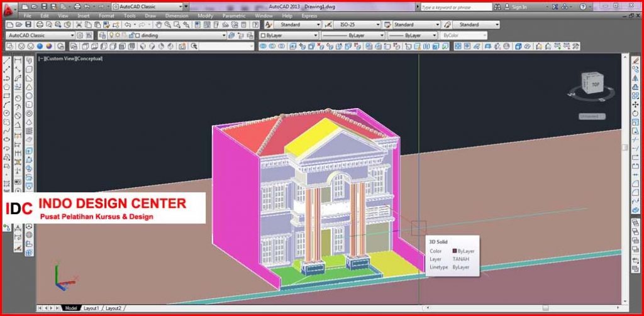644x316 pixels.
Task: Click the Unnamed UCS button under ViewCube
Action: click(592, 117)
